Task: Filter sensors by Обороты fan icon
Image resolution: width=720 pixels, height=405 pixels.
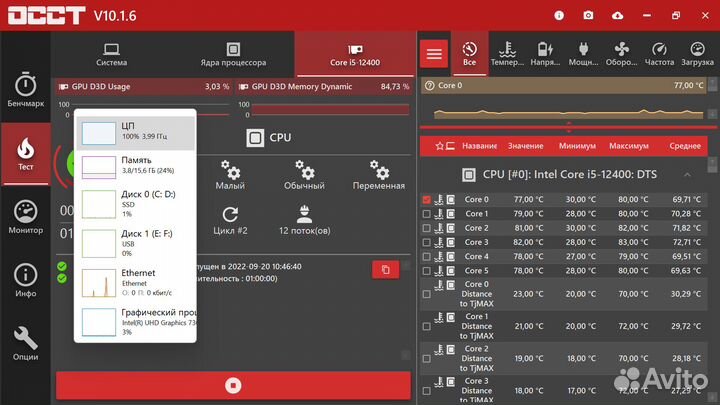Action: (621, 54)
